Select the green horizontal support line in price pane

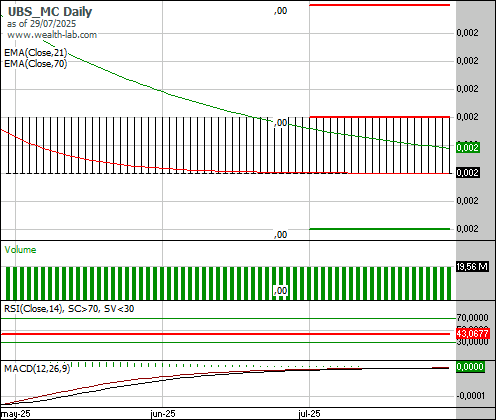(x=380, y=229)
